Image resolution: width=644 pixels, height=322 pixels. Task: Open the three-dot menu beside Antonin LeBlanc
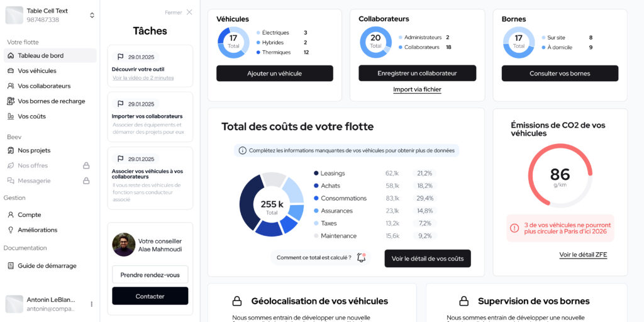click(x=91, y=304)
